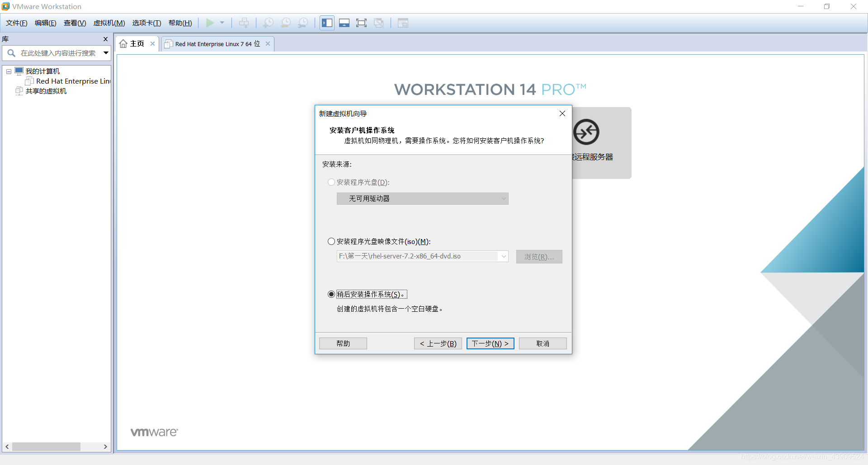Screen dimensions: 868x465
Task: Close the library panel with X
Action: (105, 39)
